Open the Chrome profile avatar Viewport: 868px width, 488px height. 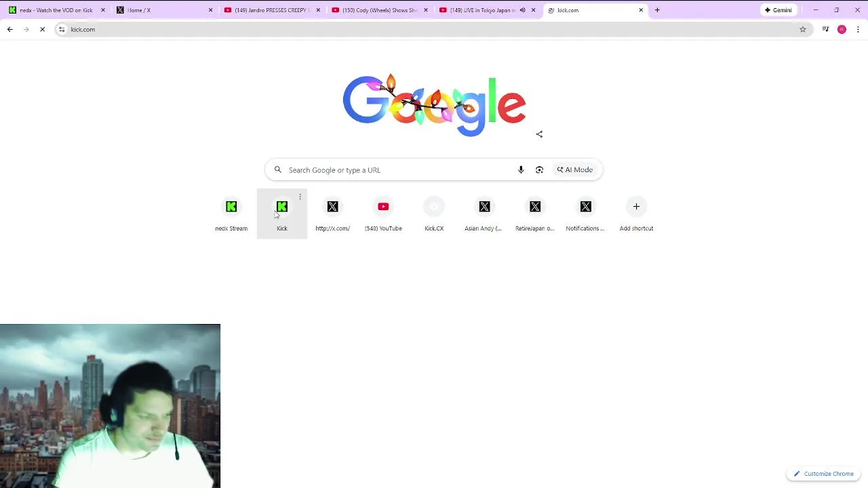pos(842,29)
